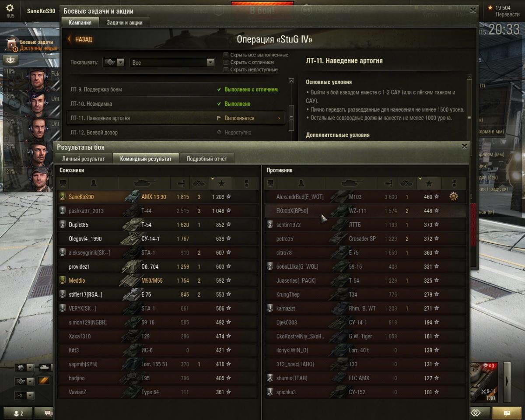
Task: Open the vehicle type filter dropdown
Action: point(114,63)
